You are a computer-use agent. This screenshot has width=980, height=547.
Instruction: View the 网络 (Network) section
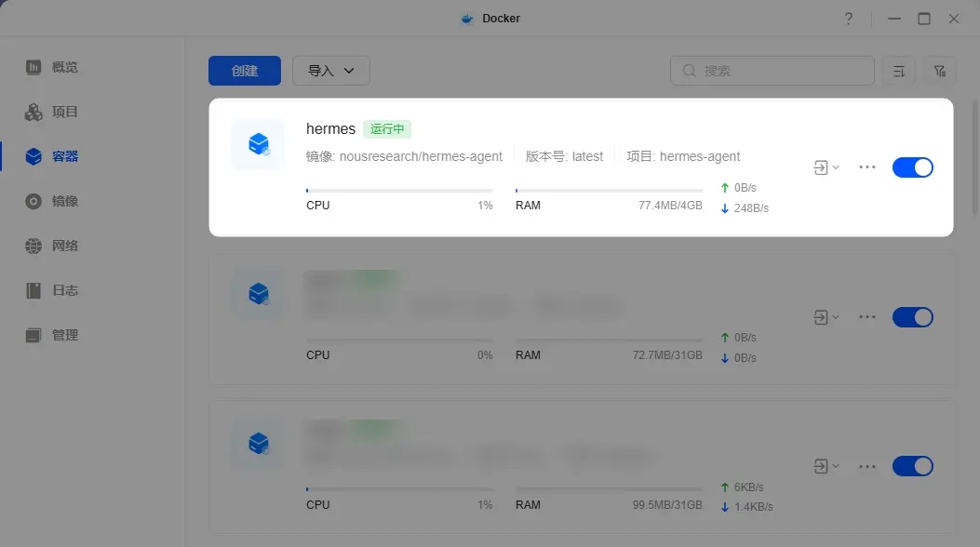click(x=65, y=245)
